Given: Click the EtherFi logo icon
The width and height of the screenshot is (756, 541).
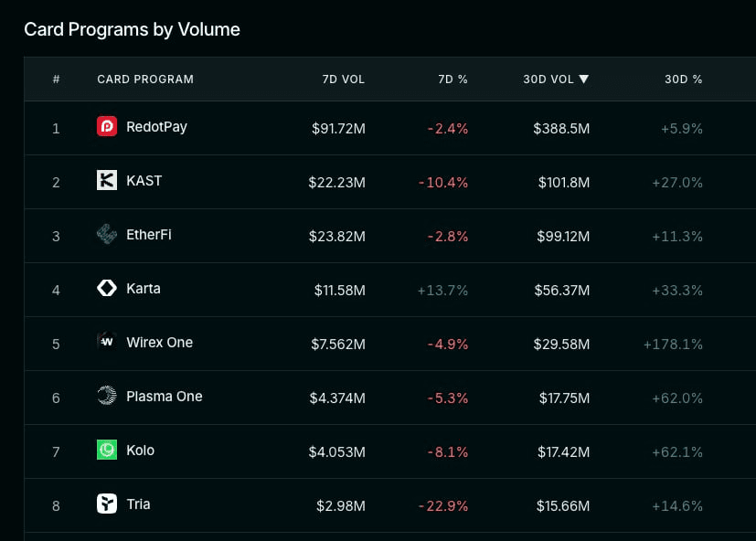Looking at the screenshot, I should 107,234.
